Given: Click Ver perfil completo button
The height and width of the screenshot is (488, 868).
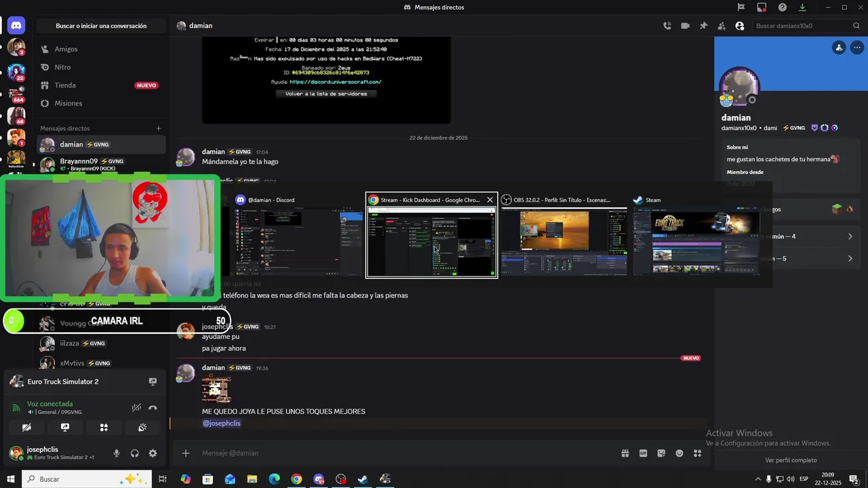Looking at the screenshot, I should click(791, 460).
